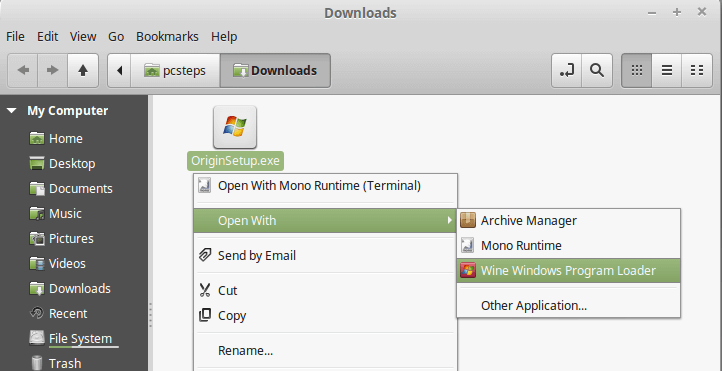The image size is (722, 371).
Task: Choose Cut from the context menu
Action: click(x=326, y=290)
